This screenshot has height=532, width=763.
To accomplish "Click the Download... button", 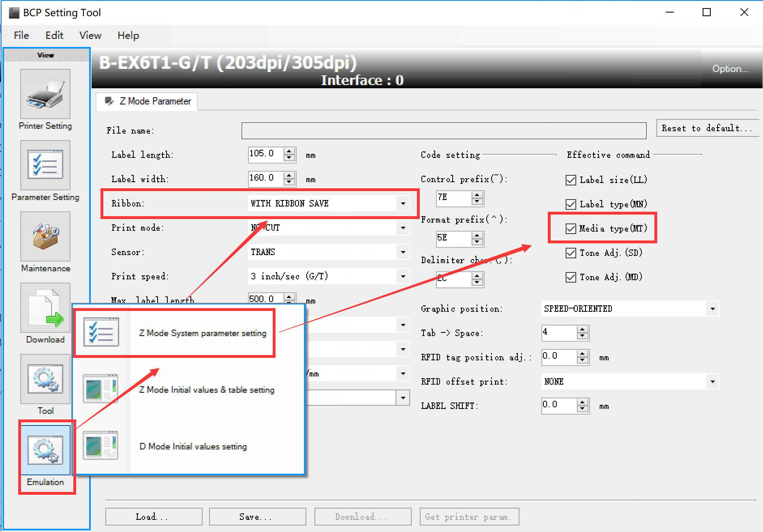I will [x=363, y=517].
